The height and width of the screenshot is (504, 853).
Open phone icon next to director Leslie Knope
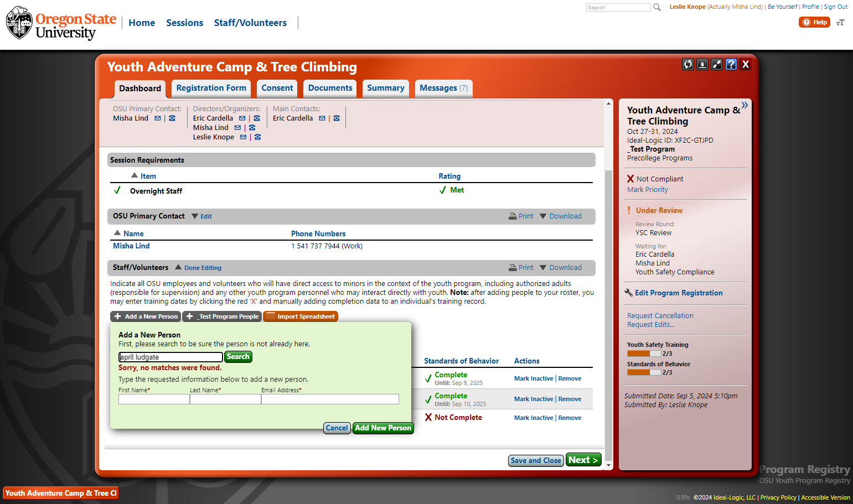257,137
